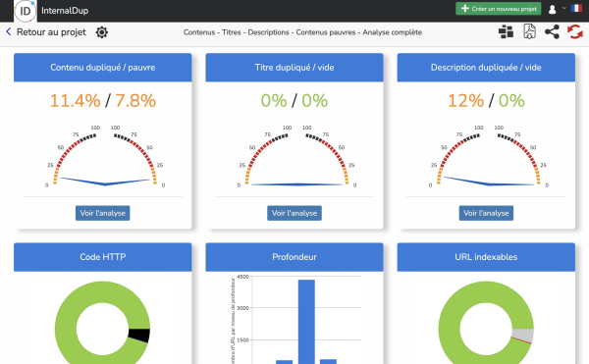Refresh the analysis with red arrows icon
Screen dimensions: 589x364
click(575, 32)
